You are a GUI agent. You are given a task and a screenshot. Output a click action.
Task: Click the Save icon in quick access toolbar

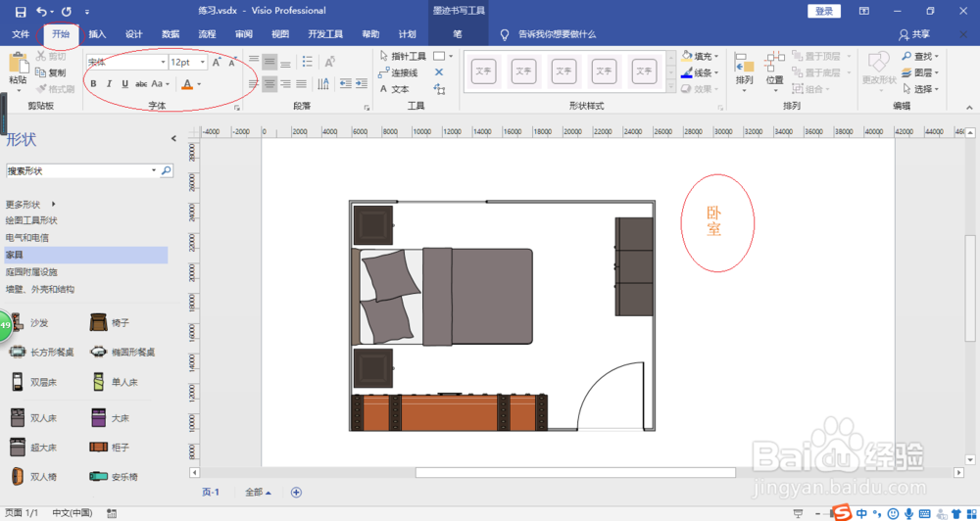click(x=21, y=11)
